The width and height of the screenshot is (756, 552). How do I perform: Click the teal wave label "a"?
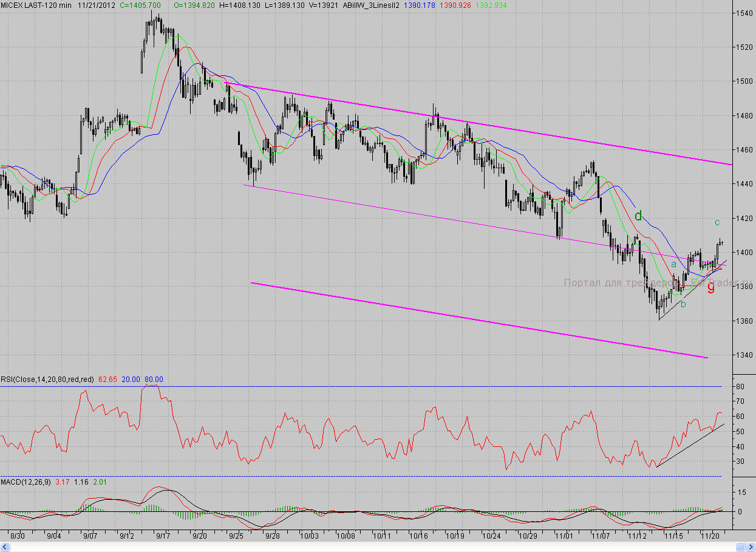pyautogui.click(x=673, y=265)
